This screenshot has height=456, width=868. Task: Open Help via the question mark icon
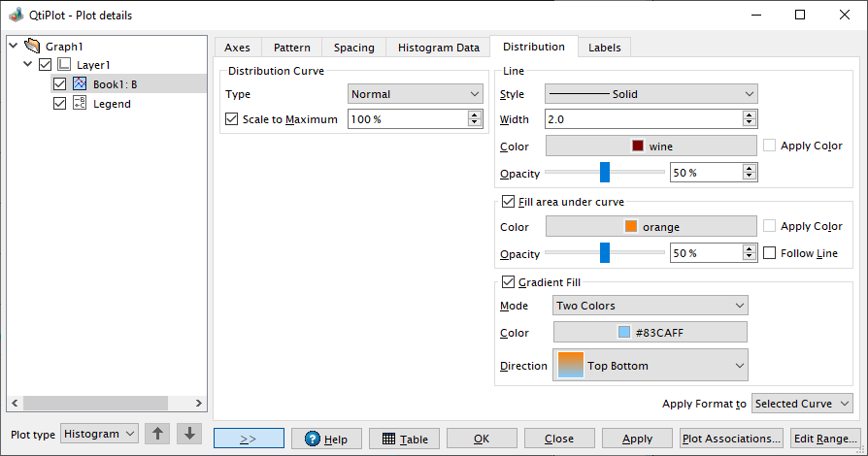click(313, 439)
